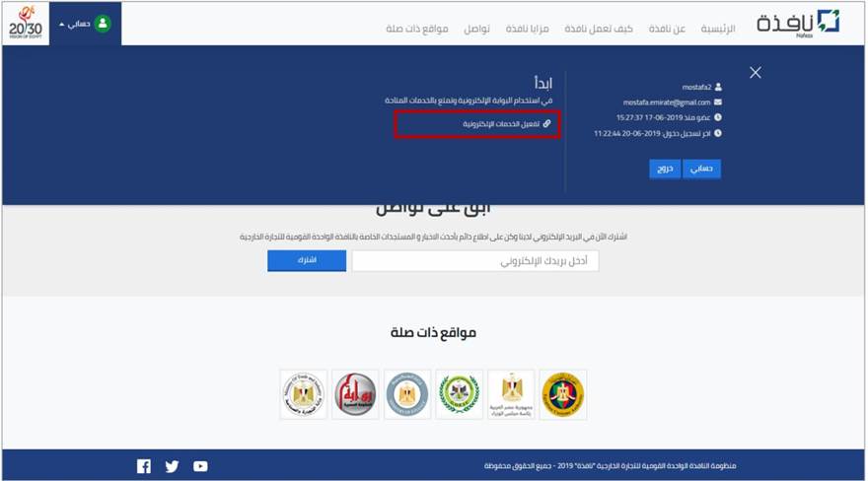This screenshot has width=868, height=481.
Task: Open مواقع ذات صلة in navigation bar
Action: tap(417, 29)
